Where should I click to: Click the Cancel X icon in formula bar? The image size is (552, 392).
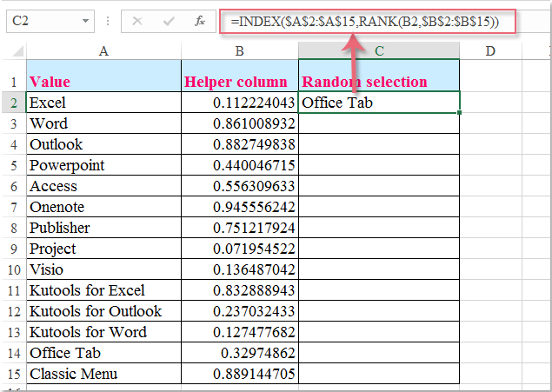point(137,22)
